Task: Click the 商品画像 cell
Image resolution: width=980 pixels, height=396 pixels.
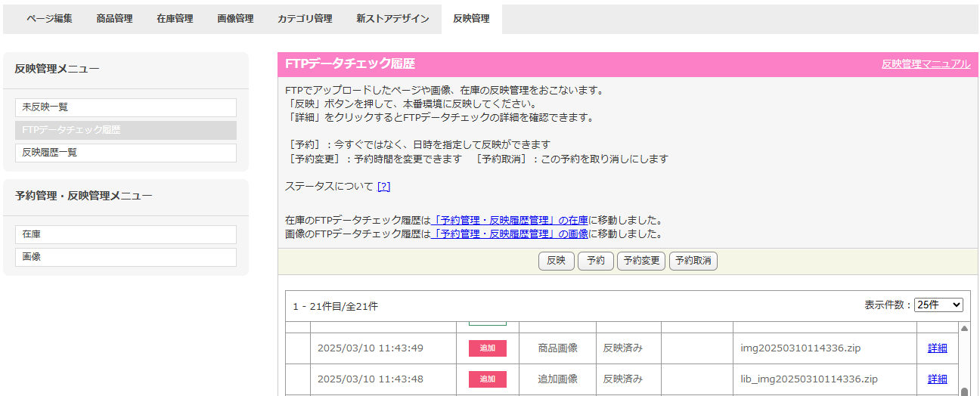Action: coord(558,348)
